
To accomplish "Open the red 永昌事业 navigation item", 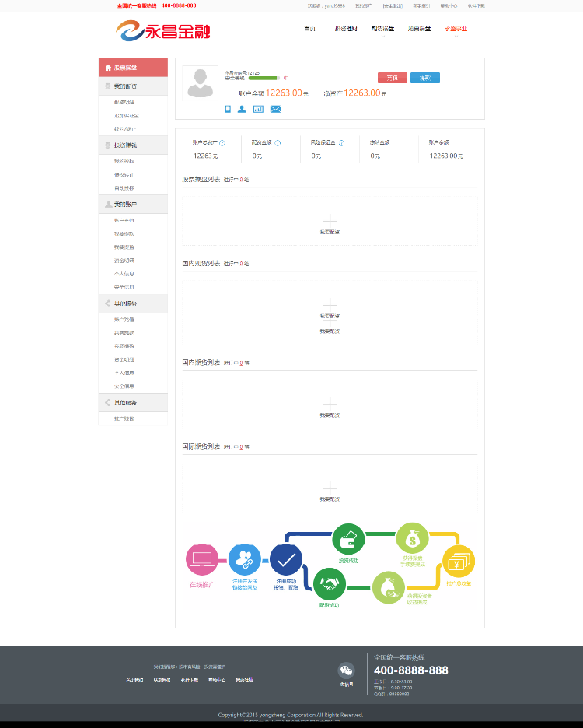I will 456,29.
